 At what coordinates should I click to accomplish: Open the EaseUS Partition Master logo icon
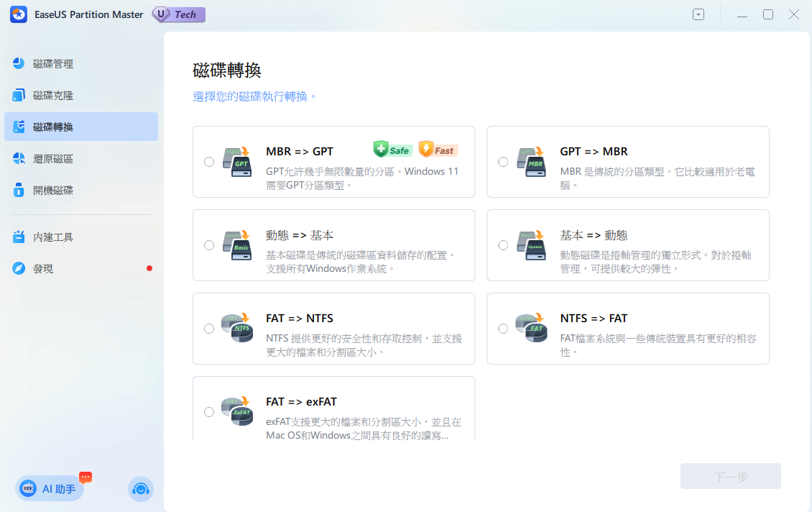coord(18,14)
